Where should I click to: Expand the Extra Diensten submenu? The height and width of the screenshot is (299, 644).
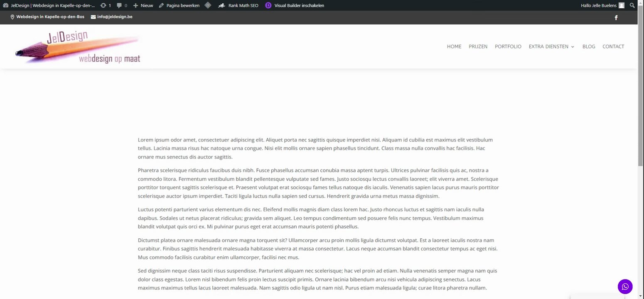coord(551,47)
